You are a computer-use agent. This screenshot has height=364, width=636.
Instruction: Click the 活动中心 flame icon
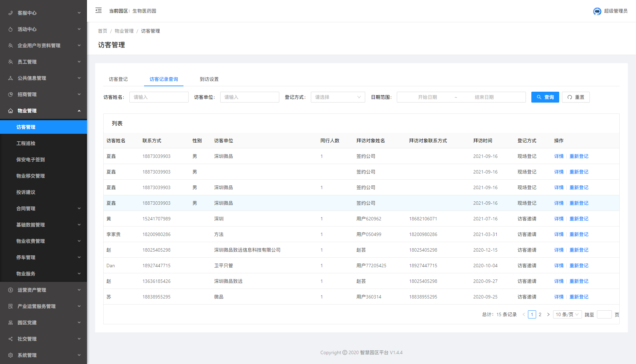point(11,29)
